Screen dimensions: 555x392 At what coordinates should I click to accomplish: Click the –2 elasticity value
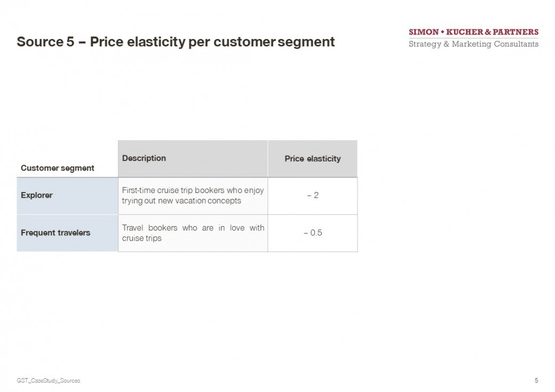coord(313,195)
